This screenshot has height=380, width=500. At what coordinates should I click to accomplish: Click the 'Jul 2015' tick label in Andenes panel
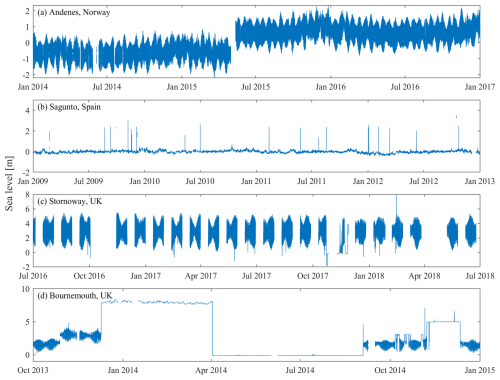click(256, 87)
